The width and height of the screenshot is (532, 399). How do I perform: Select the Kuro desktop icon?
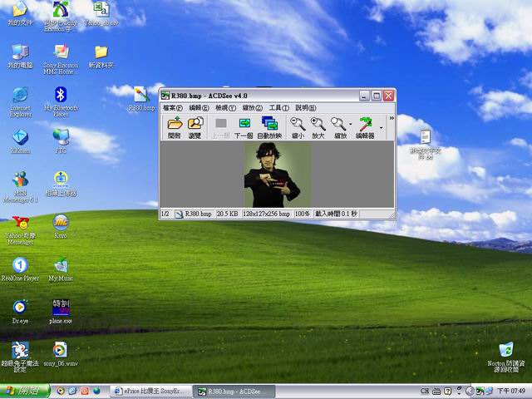(x=61, y=227)
